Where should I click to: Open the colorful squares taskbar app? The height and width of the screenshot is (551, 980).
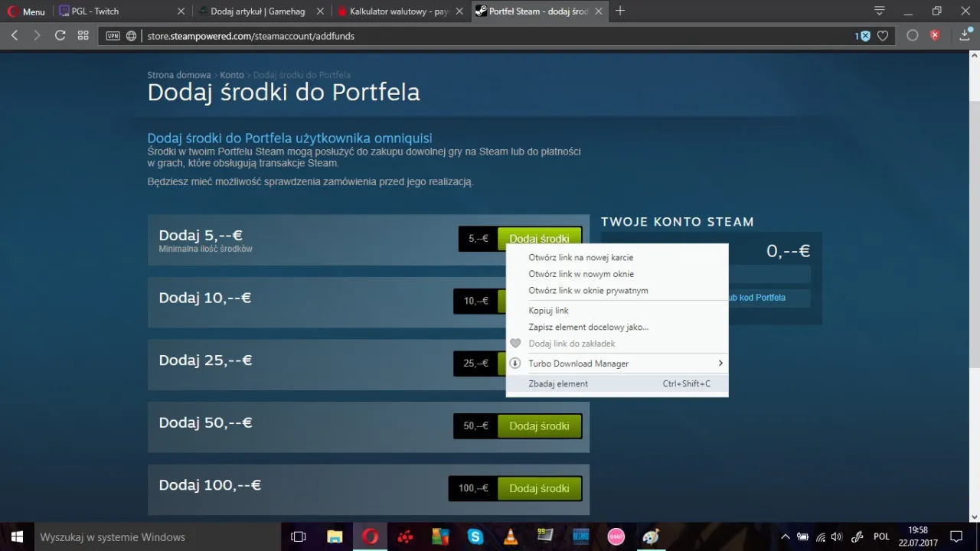click(x=440, y=537)
